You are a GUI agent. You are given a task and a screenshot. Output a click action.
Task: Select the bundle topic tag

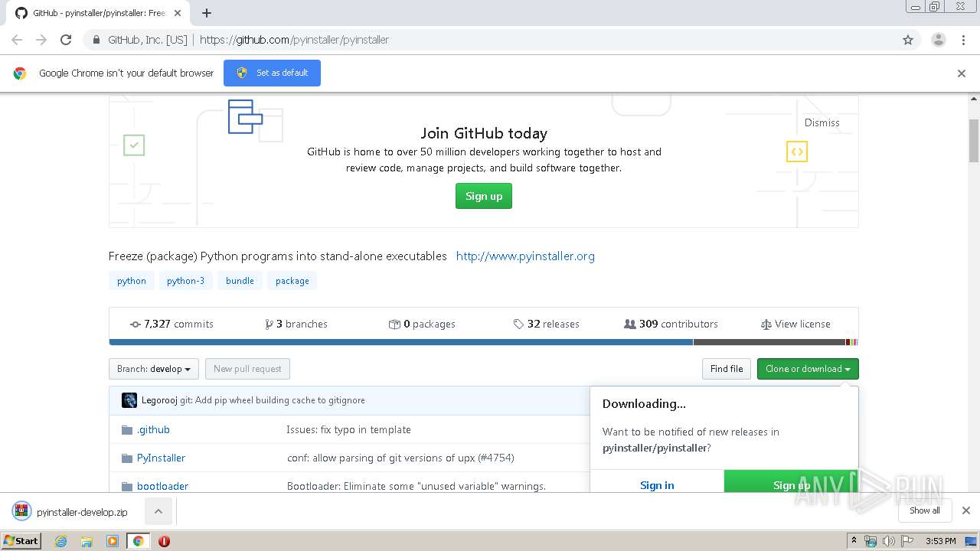[x=240, y=281]
